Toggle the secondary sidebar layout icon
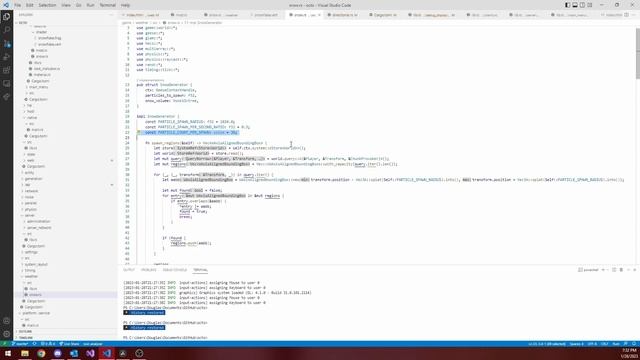Viewport: 640px width, 360px height. pos(582,5)
